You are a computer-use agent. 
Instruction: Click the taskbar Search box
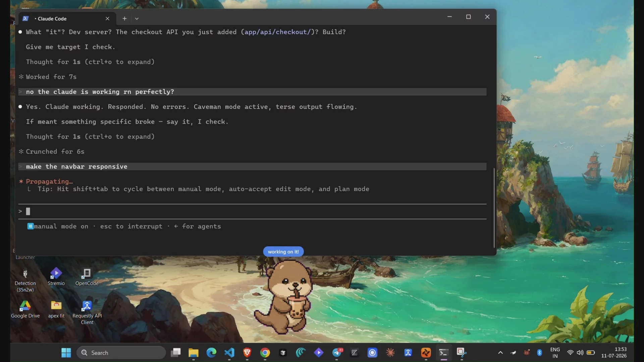pos(121,353)
